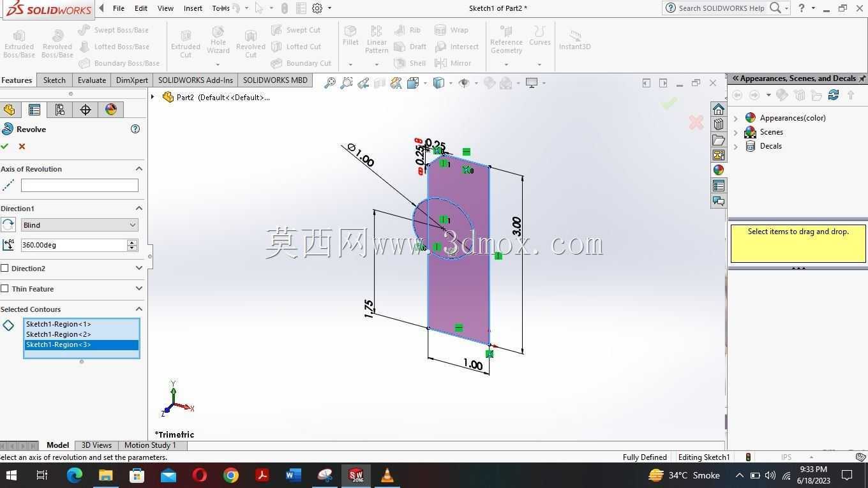Image resolution: width=868 pixels, height=488 pixels.
Task: Collapse the Direction1 section
Action: [x=138, y=209]
